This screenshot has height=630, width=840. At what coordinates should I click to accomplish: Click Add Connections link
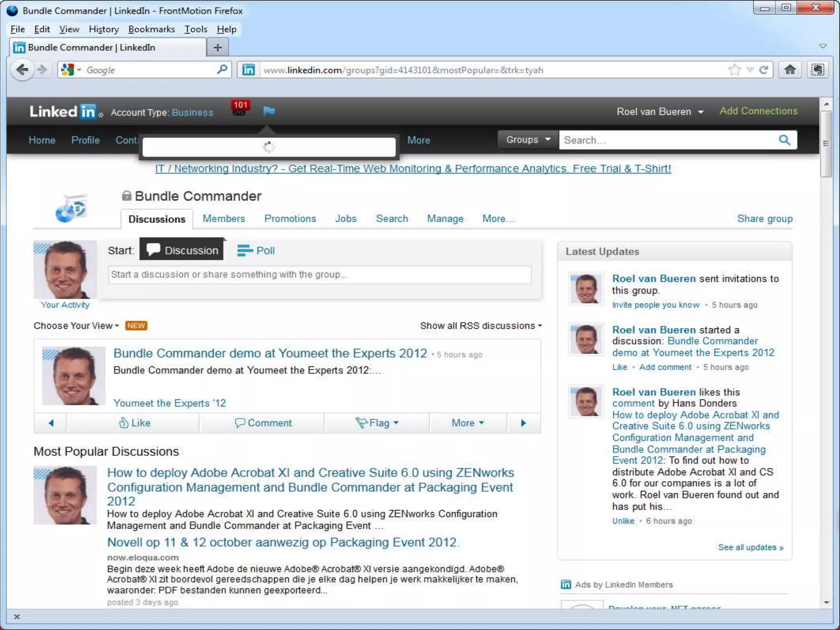pos(758,111)
